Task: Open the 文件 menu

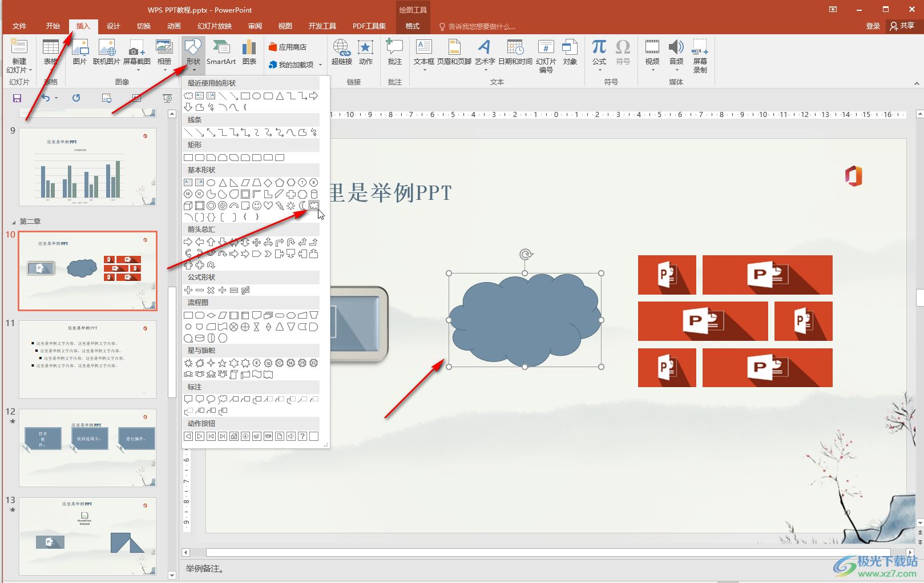Action: click(x=19, y=26)
